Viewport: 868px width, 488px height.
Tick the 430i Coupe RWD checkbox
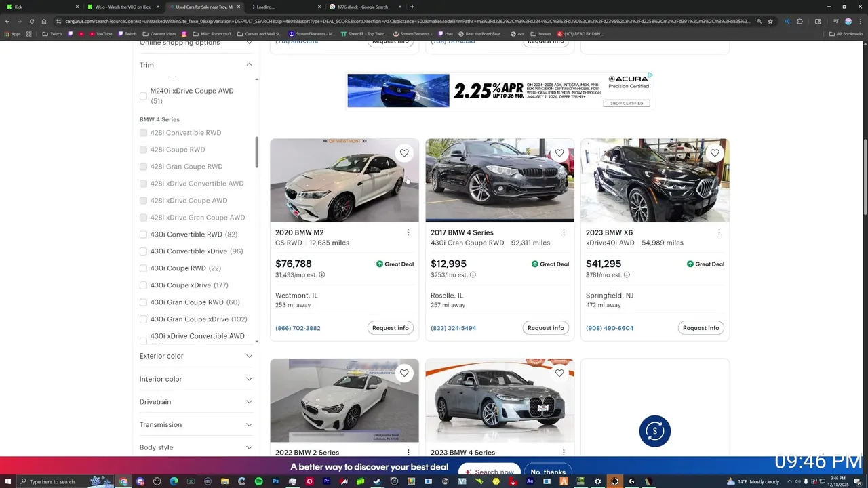coord(143,268)
